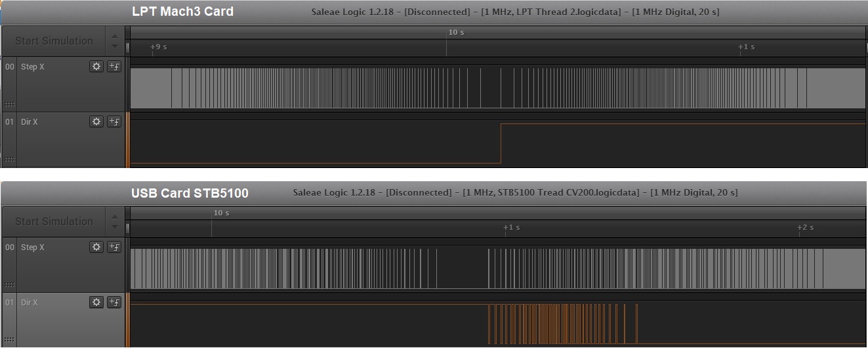The width and height of the screenshot is (868, 348).
Task: Select the Step X channel label in USB STB5100 capture
Action: click(x=33, y=248)
